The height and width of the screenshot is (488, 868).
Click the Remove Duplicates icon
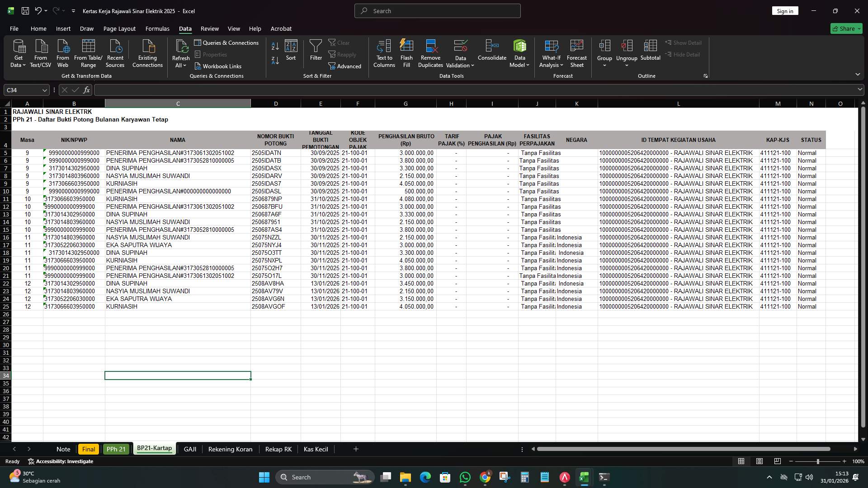(x=430, y=52)
